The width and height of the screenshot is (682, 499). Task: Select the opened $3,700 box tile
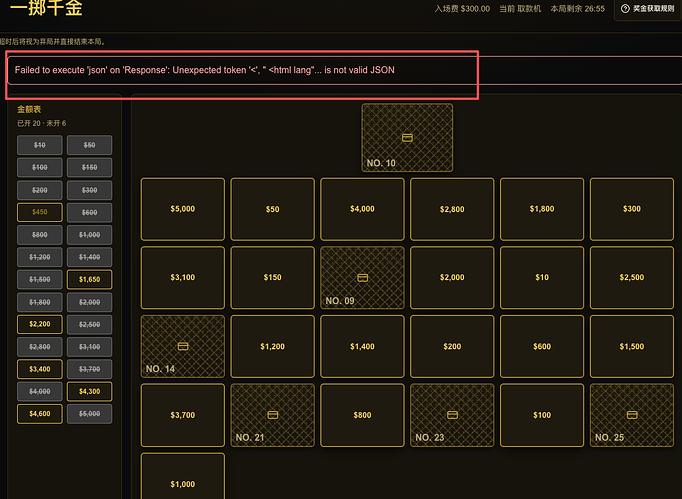183,415
